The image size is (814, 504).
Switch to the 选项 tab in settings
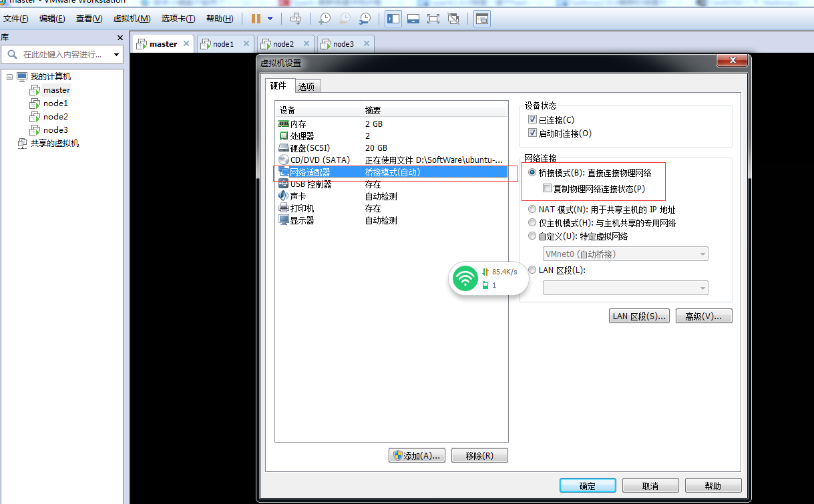[x=307, y=87]
